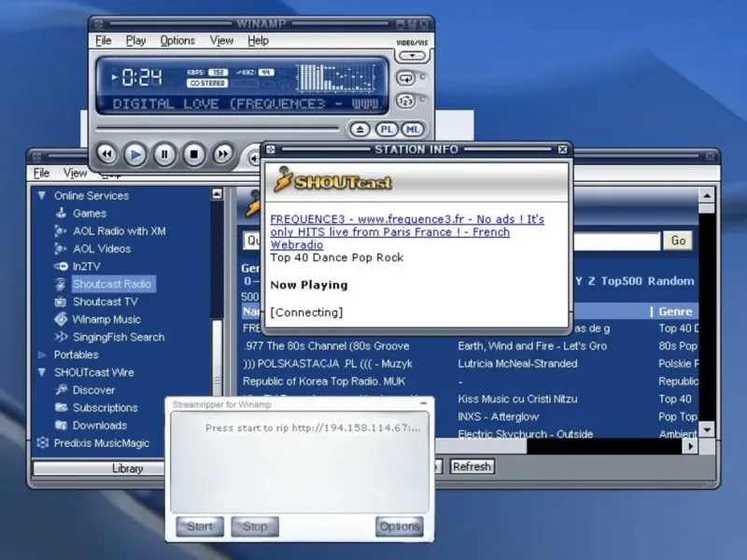Image resolution: width=747 pixels, height=560 pixels.
Task: Toggle the ML media library button
Action: 413,129
